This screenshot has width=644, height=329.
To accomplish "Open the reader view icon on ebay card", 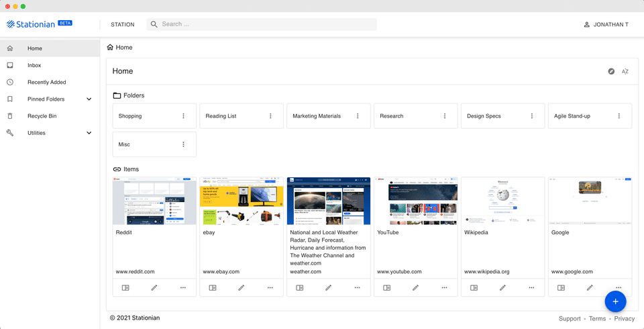I will [x=213, y=288].
